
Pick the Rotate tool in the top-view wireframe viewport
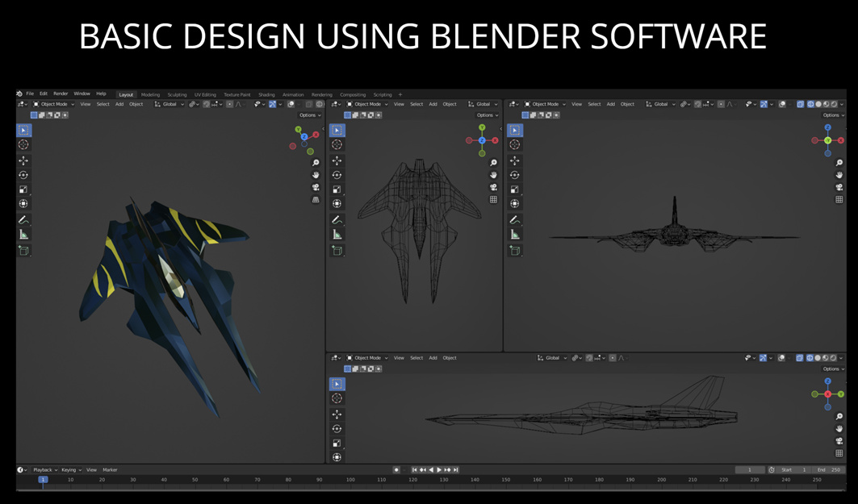pyautogui.click(x=337, y=175)
